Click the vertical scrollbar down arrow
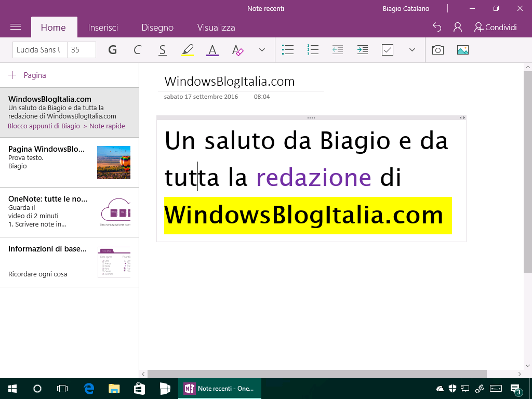 pos(528,366)
